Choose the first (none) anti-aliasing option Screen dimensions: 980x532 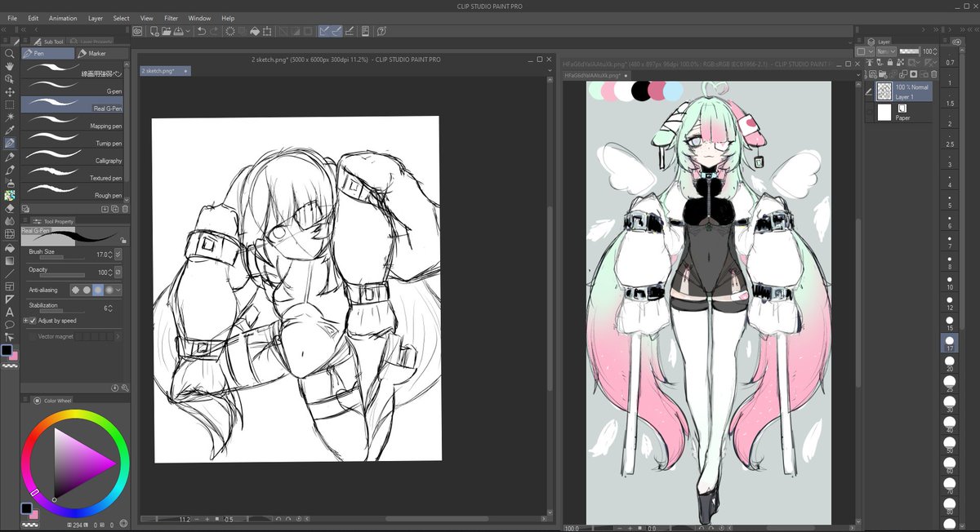(x=75, y=290)
